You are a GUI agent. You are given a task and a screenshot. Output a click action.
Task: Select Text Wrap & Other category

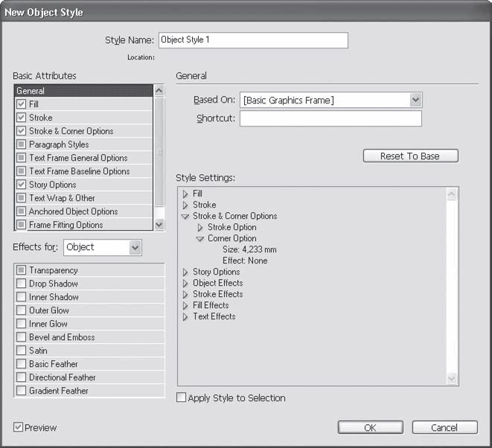62,198
